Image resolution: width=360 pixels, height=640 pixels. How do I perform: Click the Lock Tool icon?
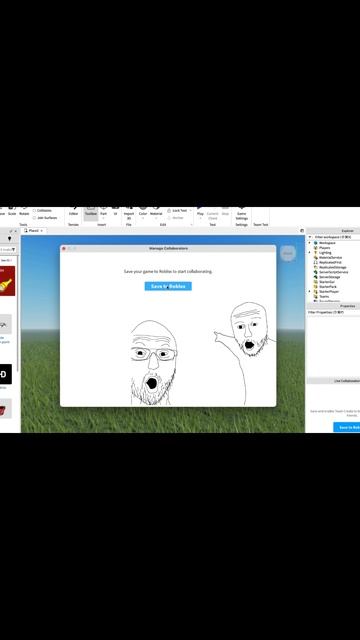point(169,211)
